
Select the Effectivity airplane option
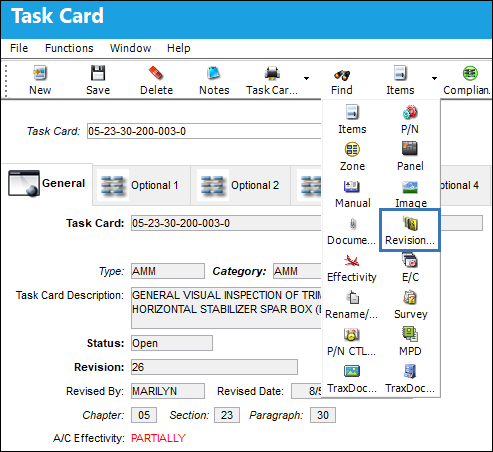(x=352, y=267)
